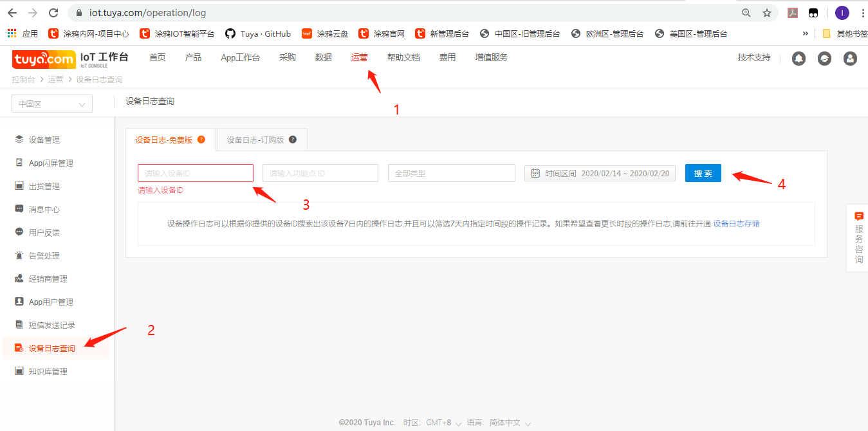The height and width of the screenshot is (431, 868).
Task: Open the 服务咨询 side panel
Action: 858,238
